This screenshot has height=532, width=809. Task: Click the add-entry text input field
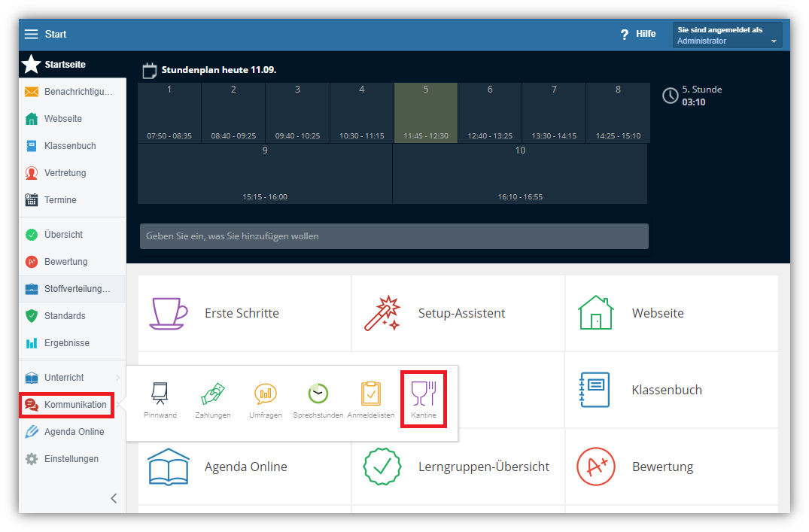point(394,236)
